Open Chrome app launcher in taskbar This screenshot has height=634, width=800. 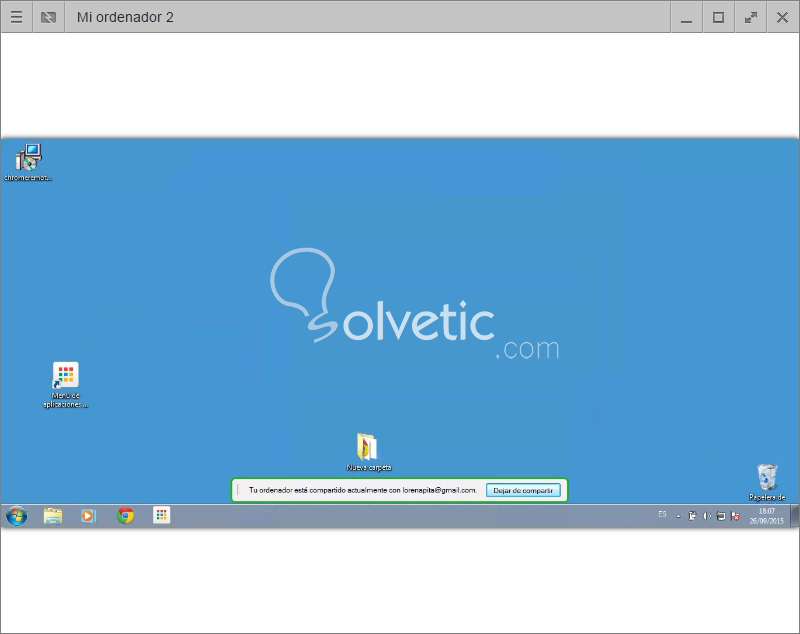pos(161,515)
